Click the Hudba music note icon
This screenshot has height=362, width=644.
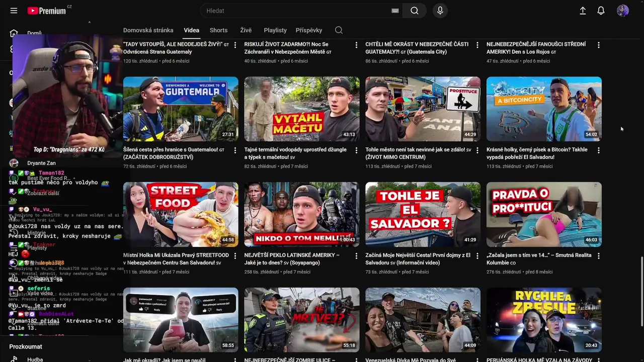[14, 359]
